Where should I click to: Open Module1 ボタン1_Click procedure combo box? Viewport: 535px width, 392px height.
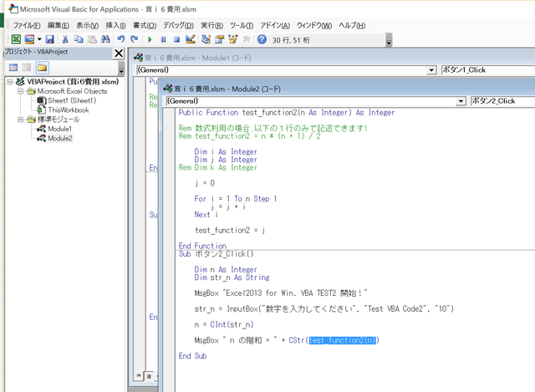[x=488, y=70]
